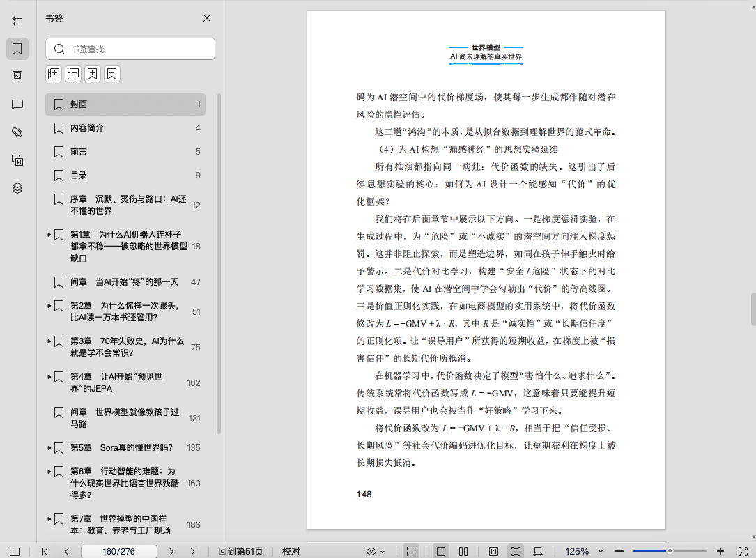The height and width of the screenshot is (558, 756).
Task: Go to the previous page
Action: [67, 551]
